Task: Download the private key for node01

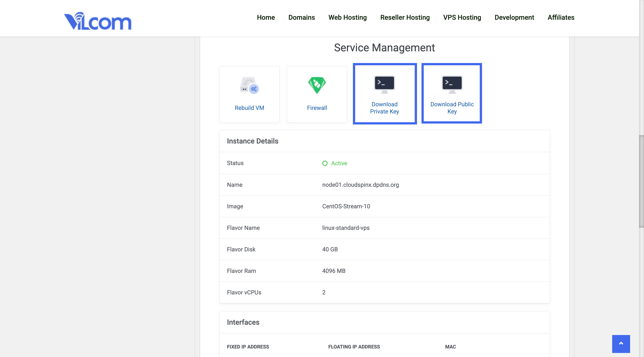Action: (x=384, y=108)
